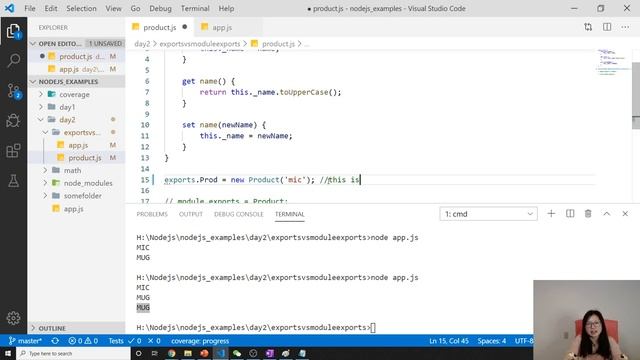Click day2 in the breadcrumb
The image size is (640, 360).
pos(142,44)
